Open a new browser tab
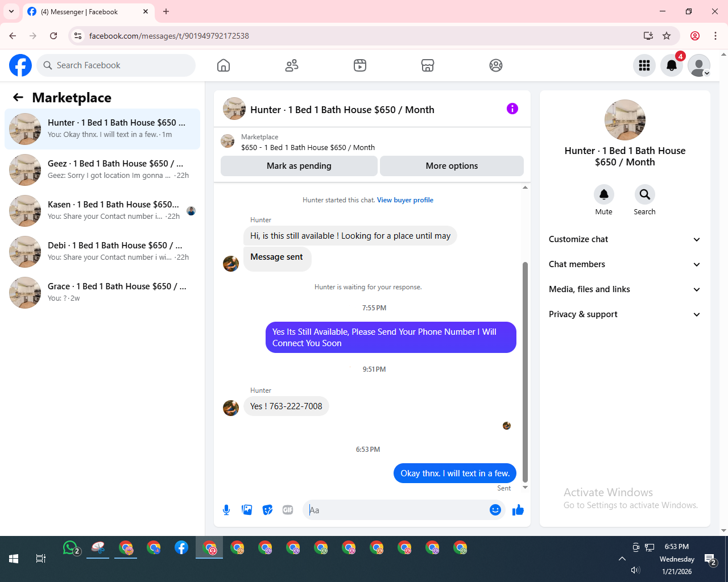728x582 pixels. pos(166,11)
